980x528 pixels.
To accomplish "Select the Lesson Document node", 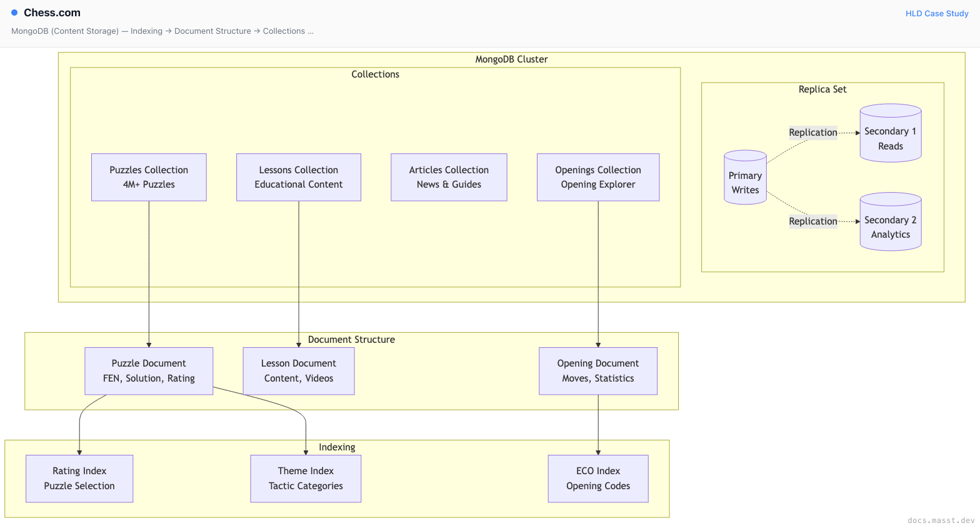I will tap(299, 371).
